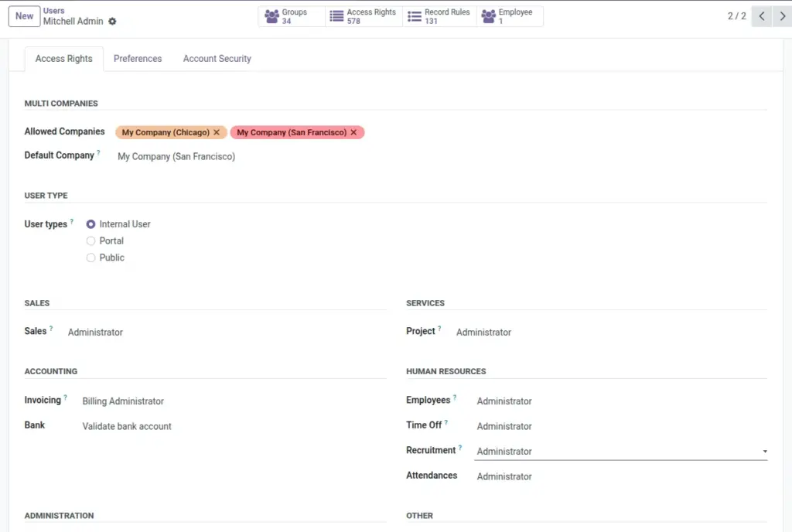The image size is (792, 532).
Task: Open Sales access level dropdown
Action: [227, 332]
